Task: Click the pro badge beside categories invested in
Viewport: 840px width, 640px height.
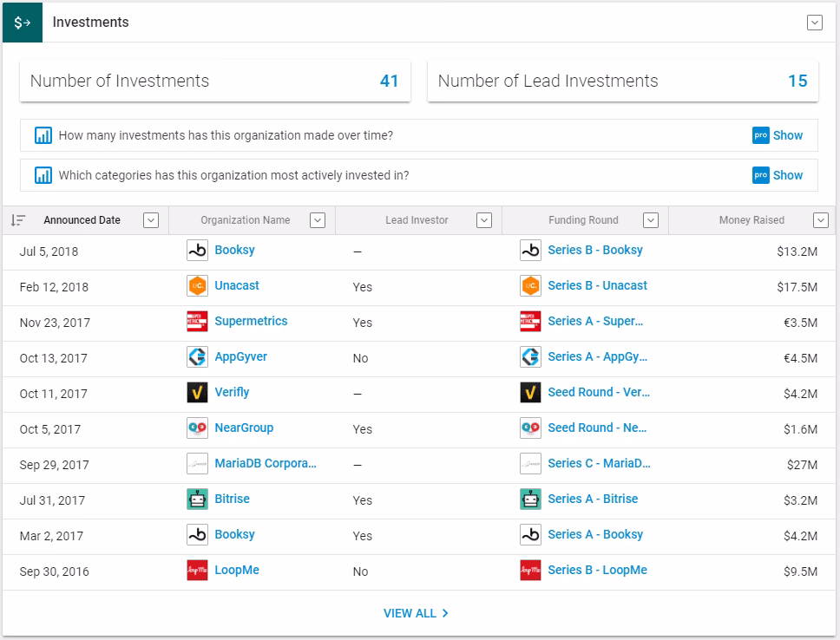Action: pyautogui.click(x=760, y=175)
